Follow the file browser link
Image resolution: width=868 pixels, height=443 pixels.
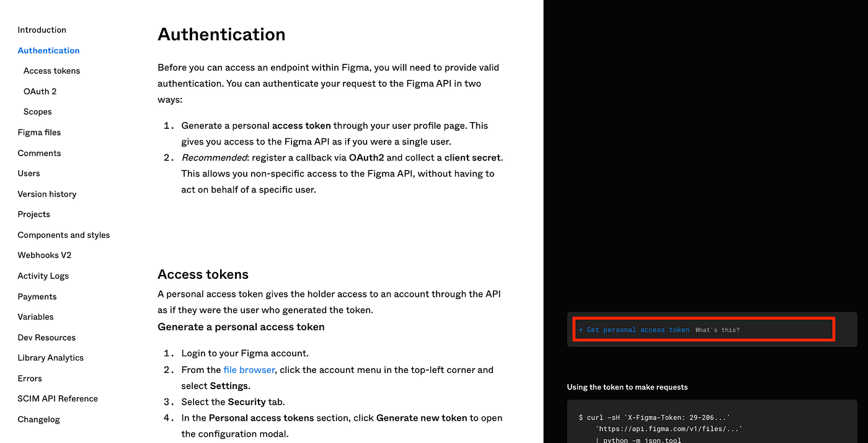coord(249,370)
